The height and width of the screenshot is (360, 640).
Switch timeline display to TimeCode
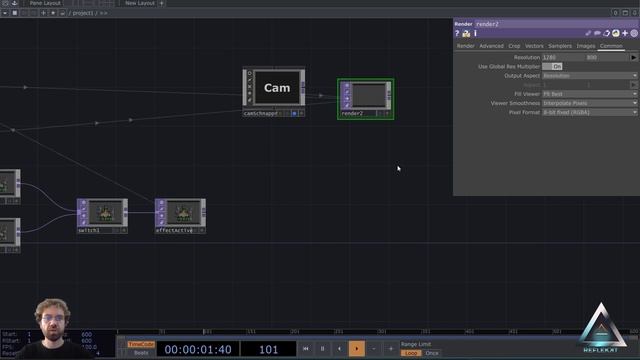click(141, 344)
